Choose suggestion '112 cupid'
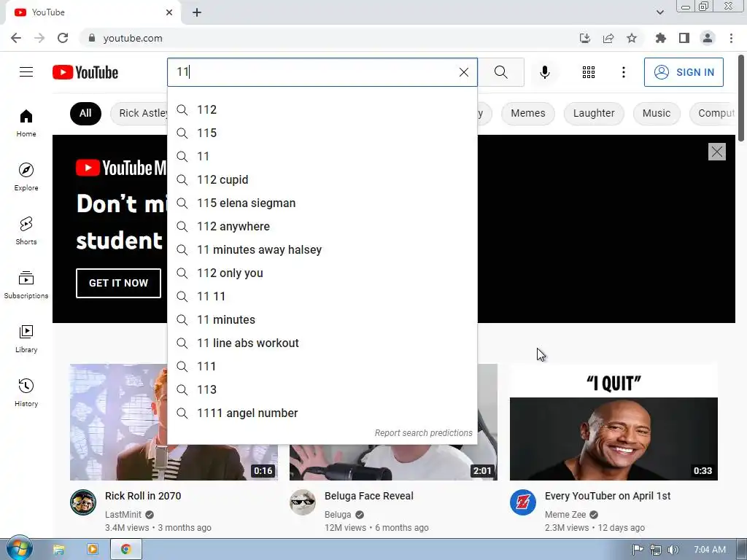Screen dimensions: 747x560 click(x=322, y=179)
